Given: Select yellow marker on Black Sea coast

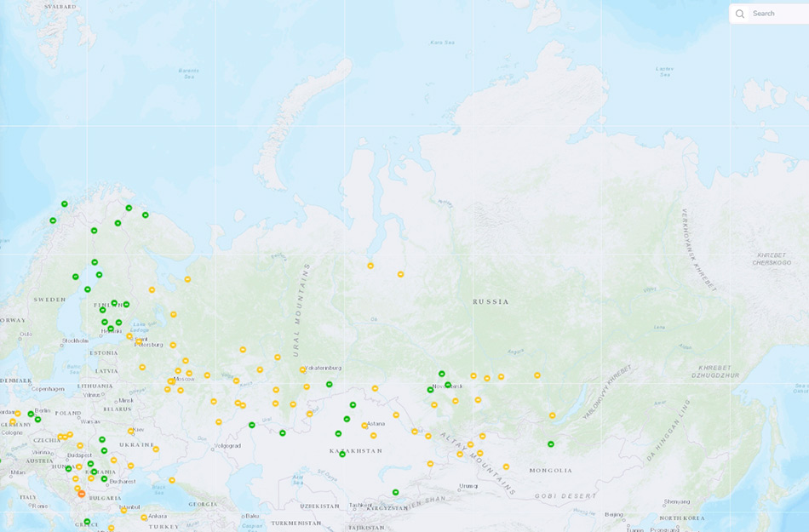Looking at the screenshot, I should coord(172,480).
